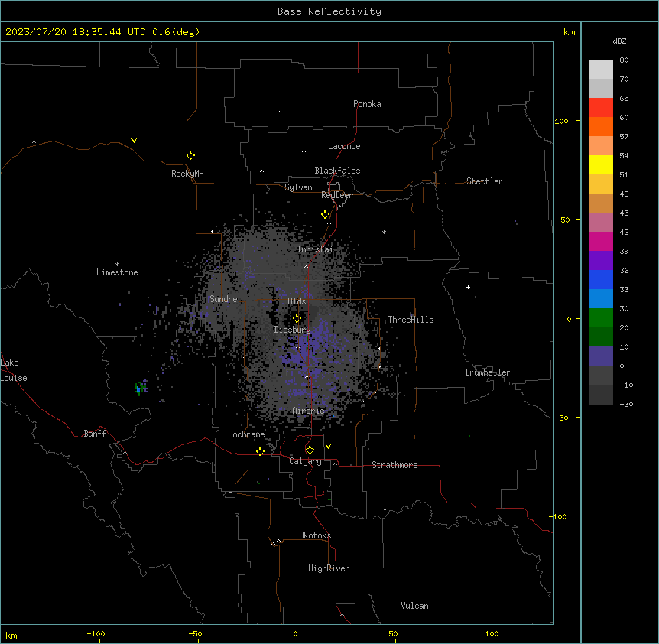Click the yellow marker south of RedDeer
The width and height of the screenshot is (659, 644).
click(x=326, y=215)
